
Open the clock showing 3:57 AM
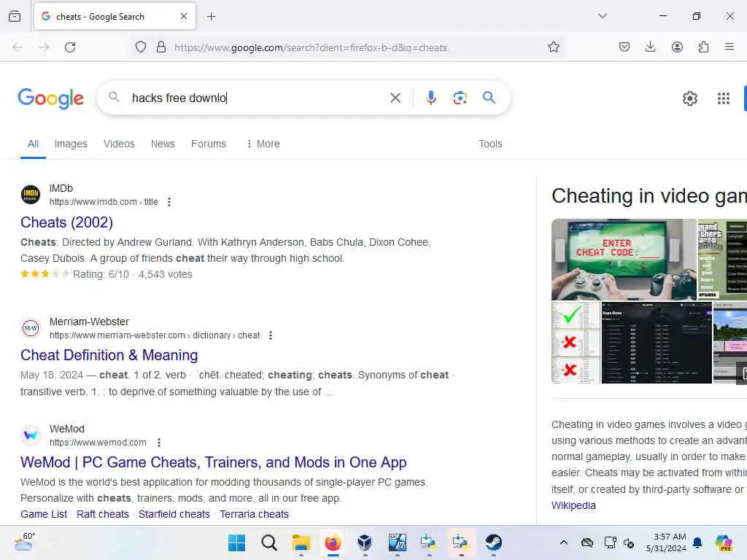pyautogui.click(x=666, y=542)
